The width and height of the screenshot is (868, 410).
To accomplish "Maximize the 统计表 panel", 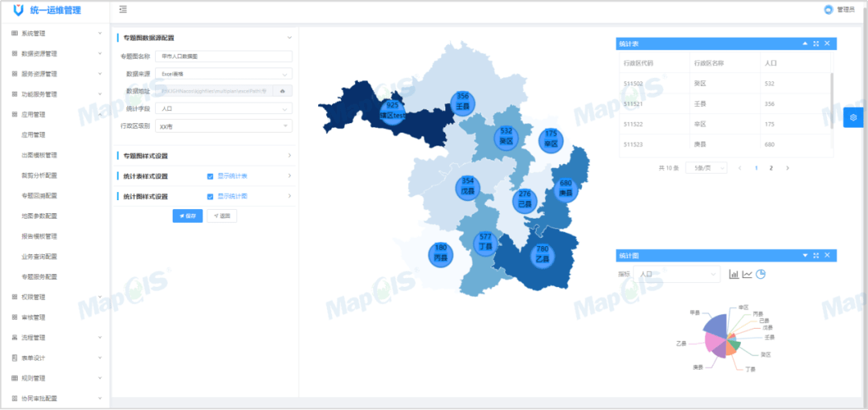I will [x=816, y=43].
